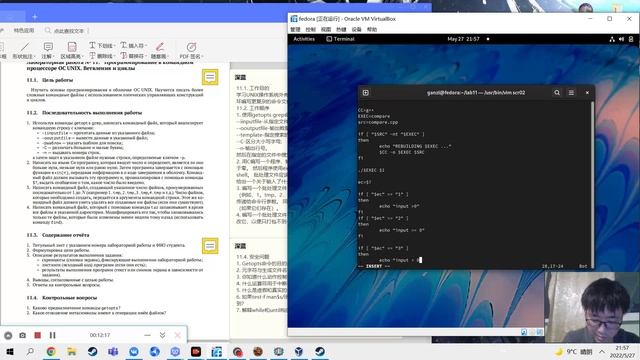Expand the 注解 note dropdown arrow

pos(53,56)
